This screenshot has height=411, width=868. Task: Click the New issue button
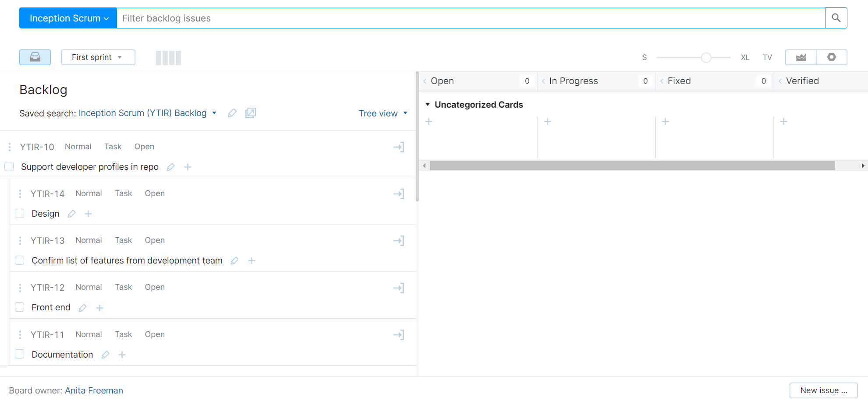(x=823, y=390)
